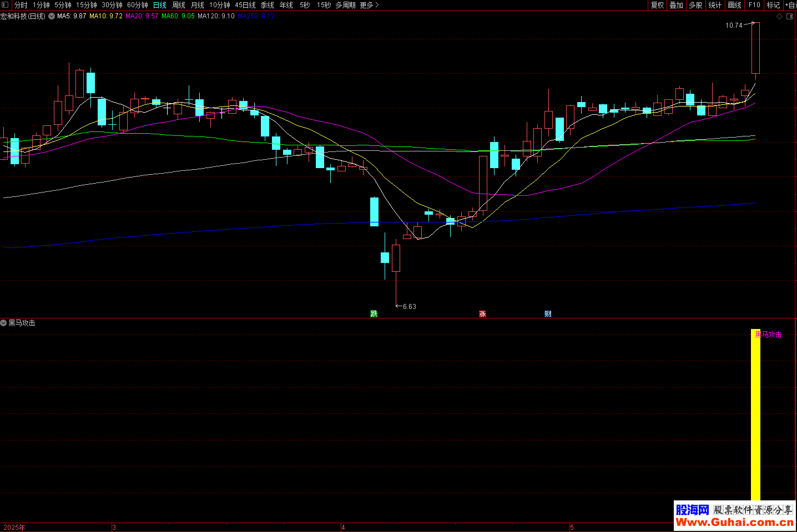
Task: Collapse the 黑马攻击 indicator panel arrow
Action: click(3, 323)
